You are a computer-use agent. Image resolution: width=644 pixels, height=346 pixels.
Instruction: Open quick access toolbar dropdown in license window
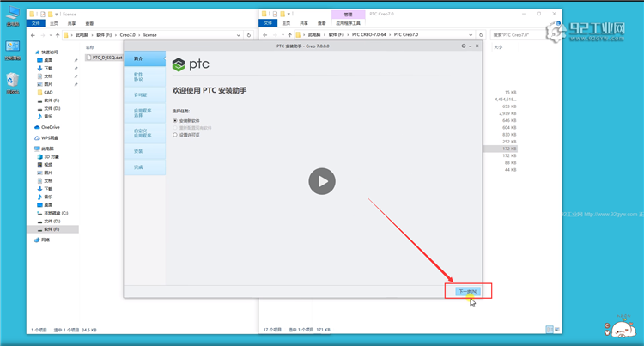(57, 15)
